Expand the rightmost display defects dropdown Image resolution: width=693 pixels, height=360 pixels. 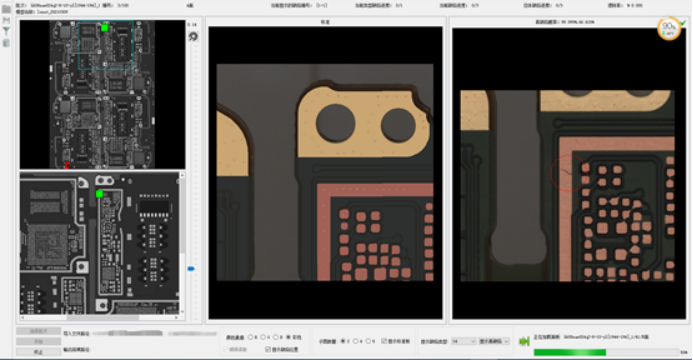494,341
